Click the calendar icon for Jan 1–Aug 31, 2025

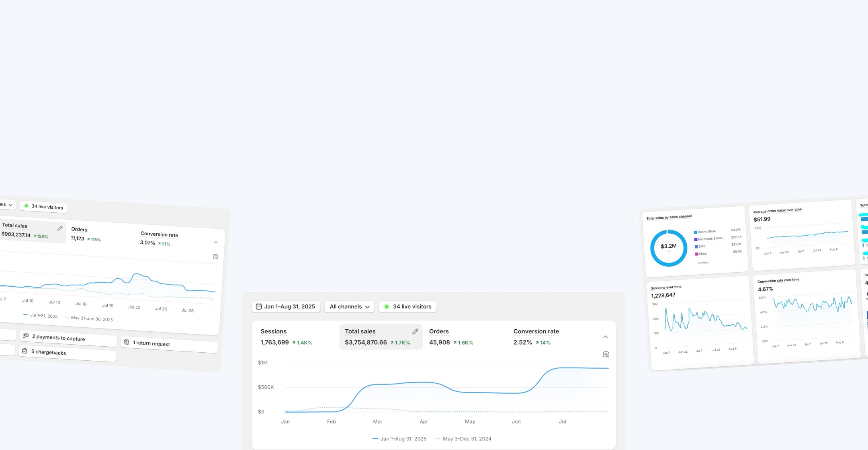pos(259,306)
